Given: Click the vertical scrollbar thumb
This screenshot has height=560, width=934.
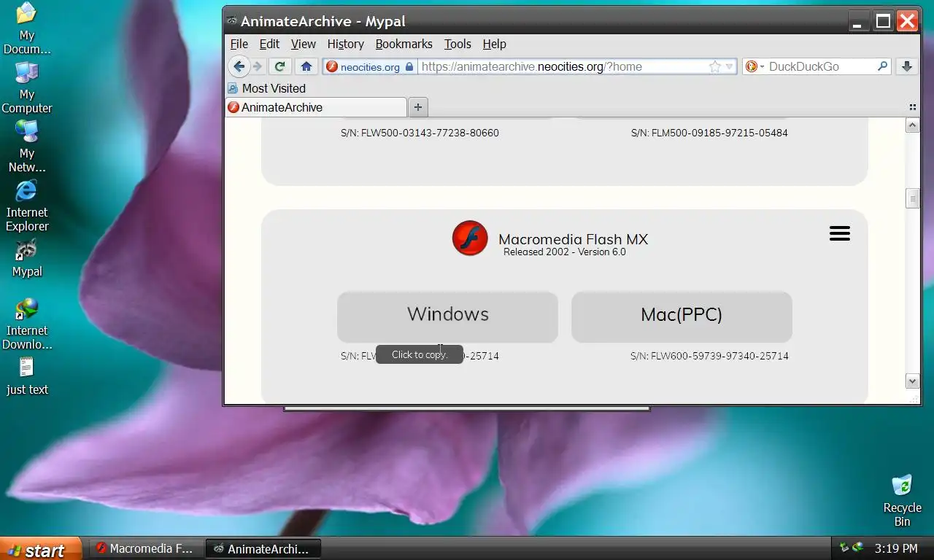Looking at the screenshot, I should [x=912, y=198].
